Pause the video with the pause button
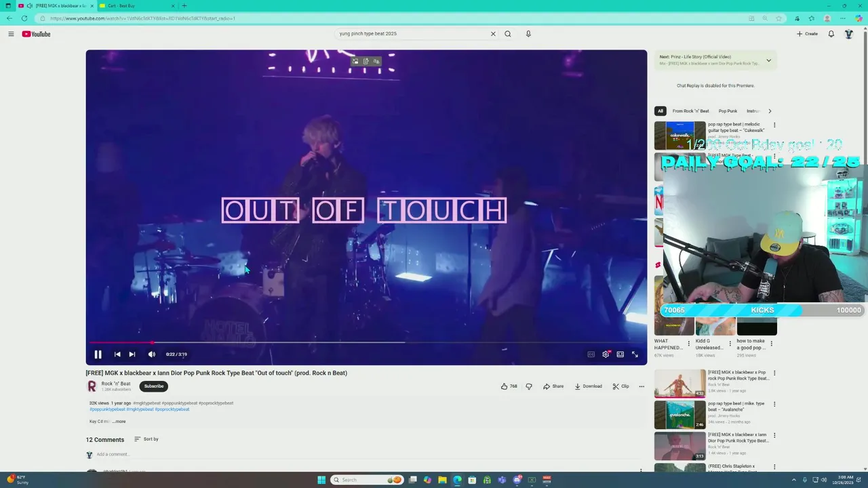 click(98, 354)
